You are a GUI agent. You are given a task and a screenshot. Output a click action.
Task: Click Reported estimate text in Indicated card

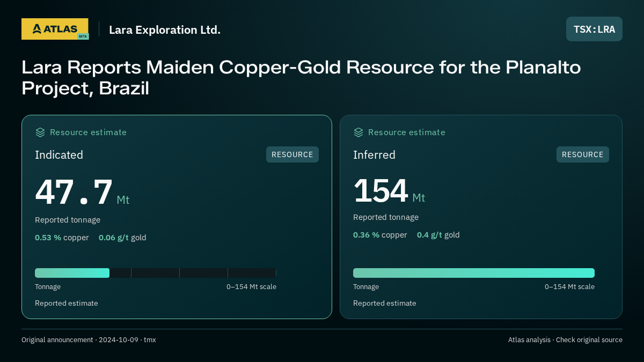67,304
